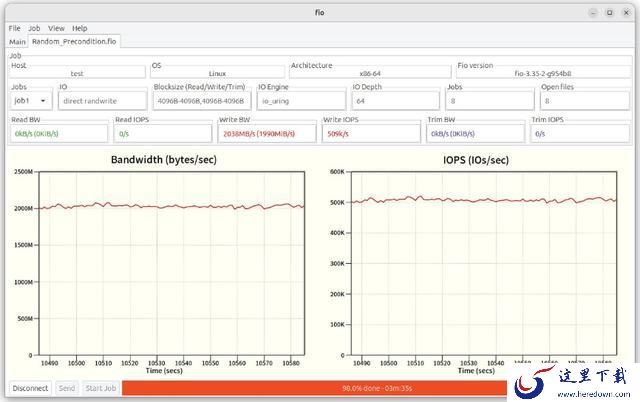Image resolution: width=640 pixels, height=402 pixels.
Task: Minimize the fio window
Action: 593,13
